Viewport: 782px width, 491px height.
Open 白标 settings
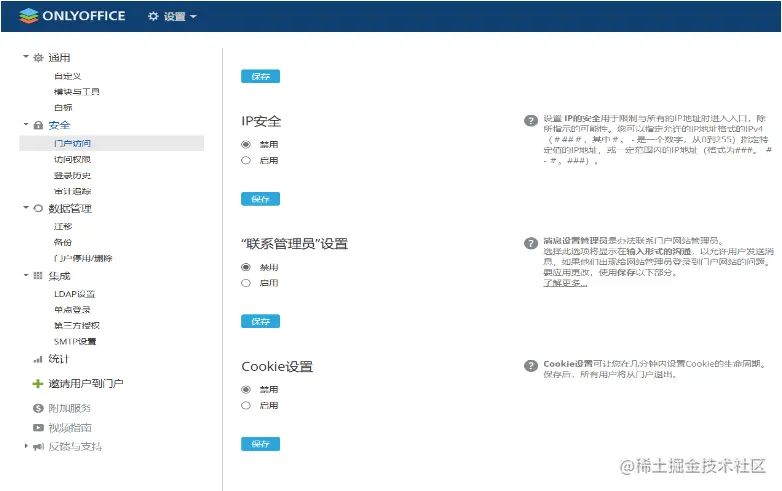[63, 108]
